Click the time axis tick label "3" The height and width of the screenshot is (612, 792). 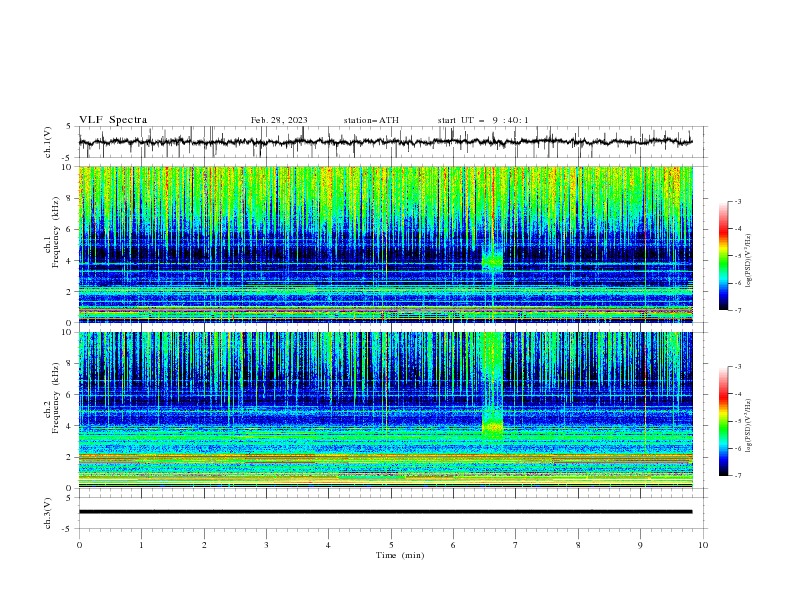pyautogui.click(x=266, y=545)
